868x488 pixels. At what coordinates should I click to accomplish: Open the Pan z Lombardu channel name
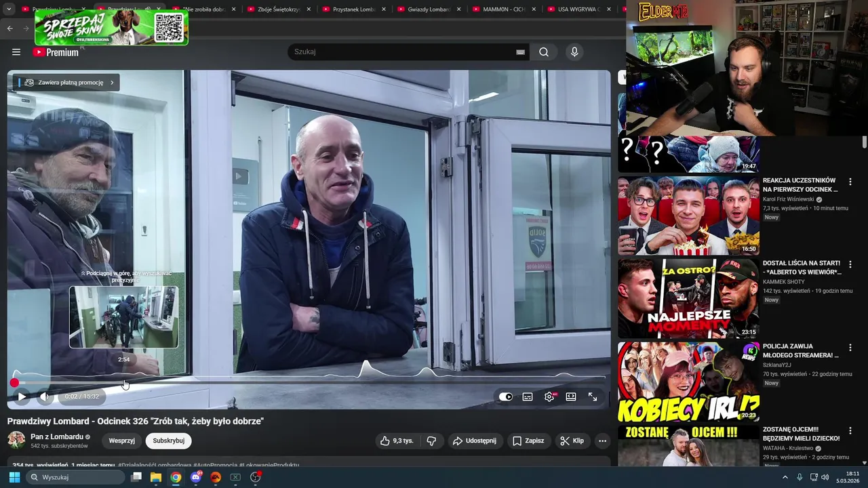(x=57, y=437)
